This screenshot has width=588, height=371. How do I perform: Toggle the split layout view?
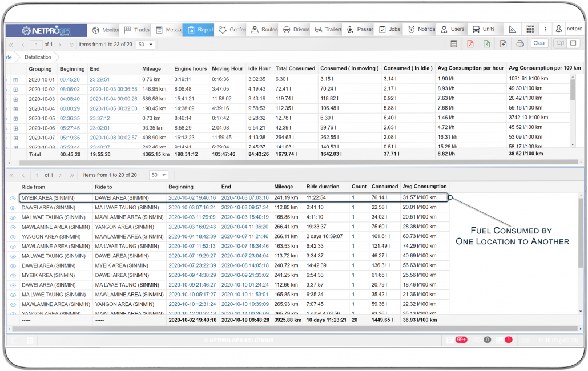[x=574, y=43]
